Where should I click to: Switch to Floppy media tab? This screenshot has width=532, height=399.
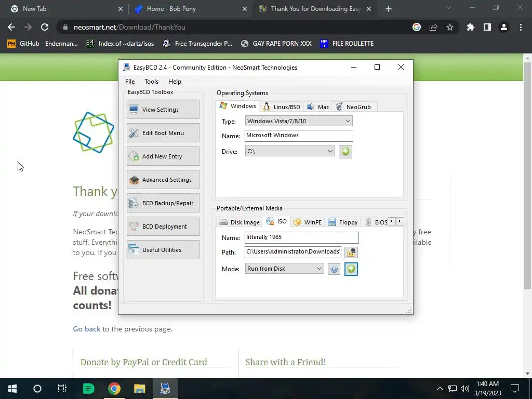click(x=343, y=222)
